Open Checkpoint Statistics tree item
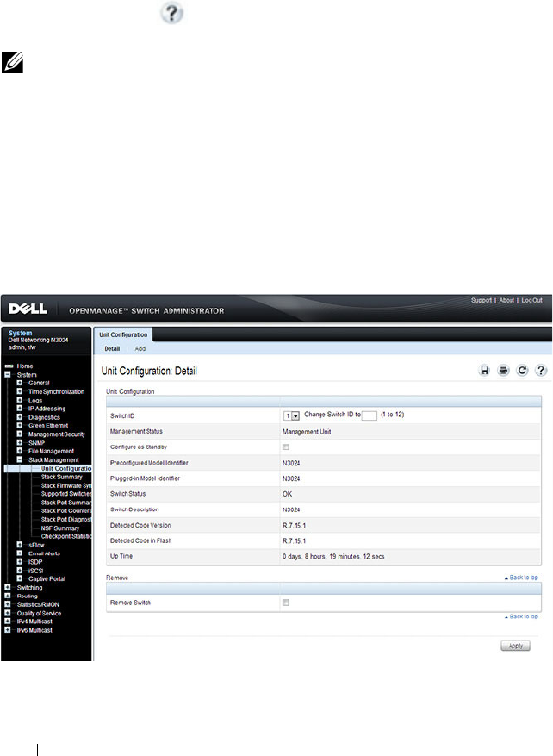The width and height of the screenshot is (553, 756). (x=66, y=536)
